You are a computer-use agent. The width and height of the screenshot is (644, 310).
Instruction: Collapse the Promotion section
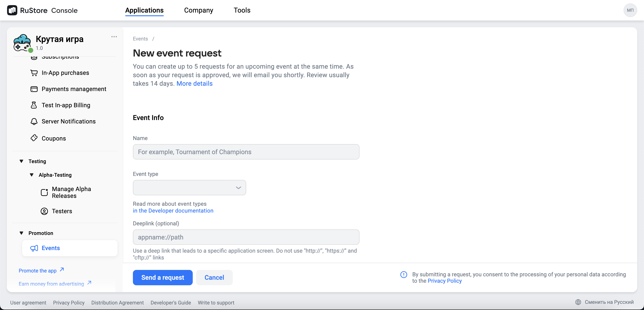(x=22, y=233)
